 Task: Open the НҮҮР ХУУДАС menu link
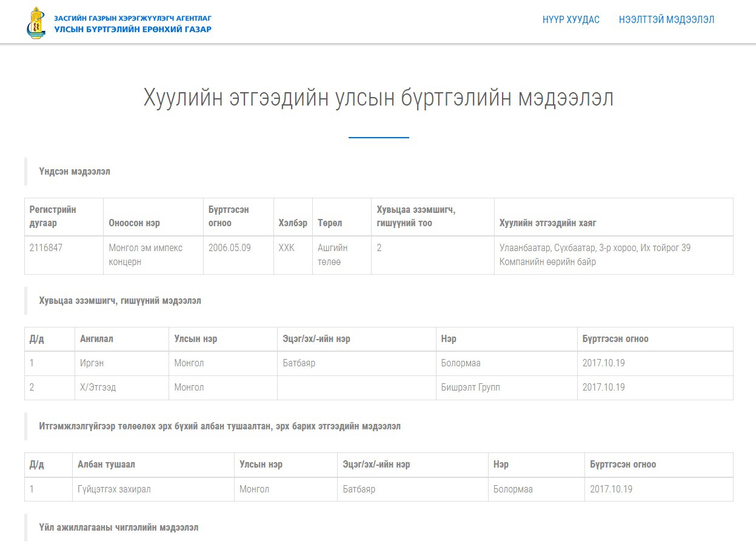pos(571,19)
